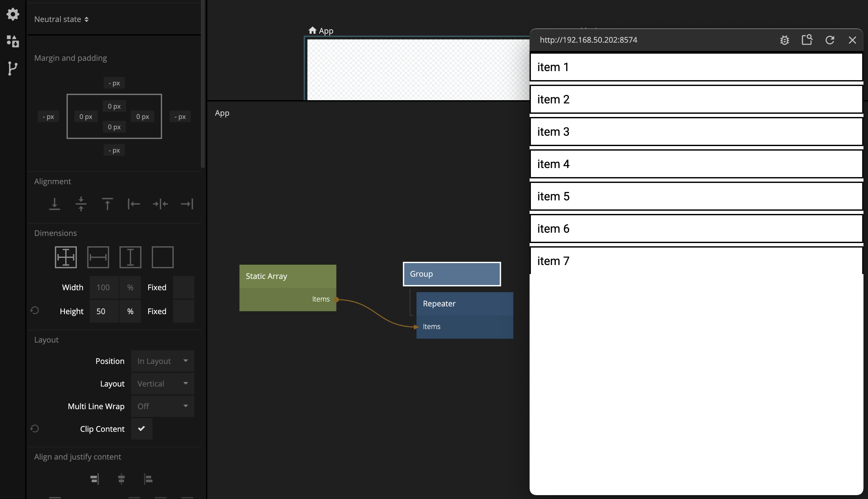Viewport: 868px width, 499px height.
Task: Open the settings gear in the sidebar
Action: (13, 14)
